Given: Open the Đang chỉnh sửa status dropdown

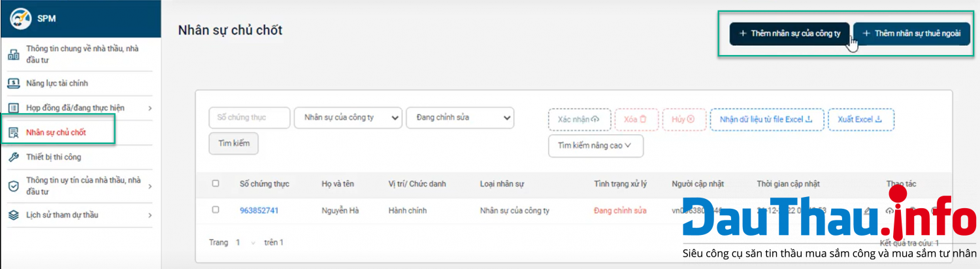Looking at the screenshot, I should 460,118.
